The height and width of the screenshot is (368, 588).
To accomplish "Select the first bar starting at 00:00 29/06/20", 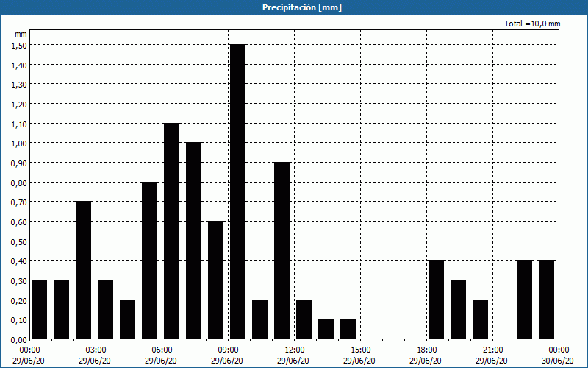I will point(40,309).
